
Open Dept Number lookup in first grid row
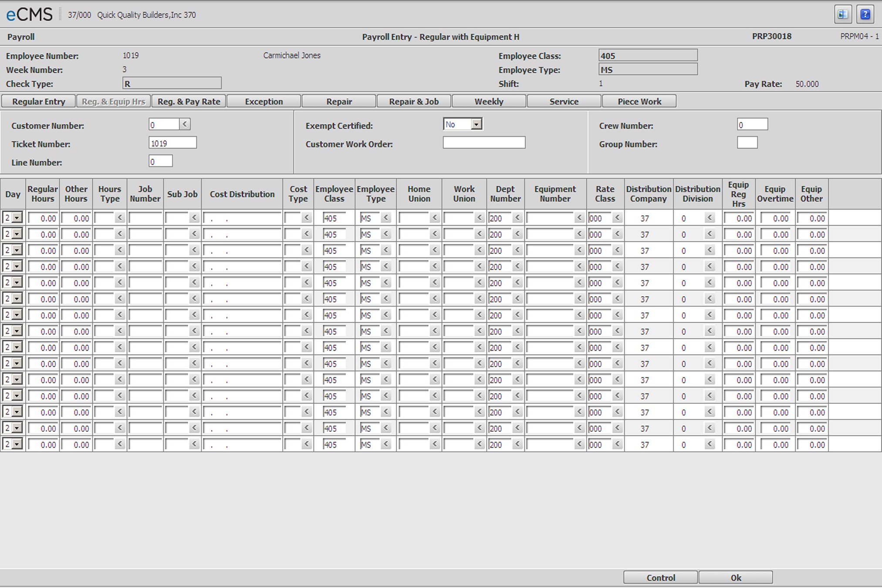[x=517, y=218]
